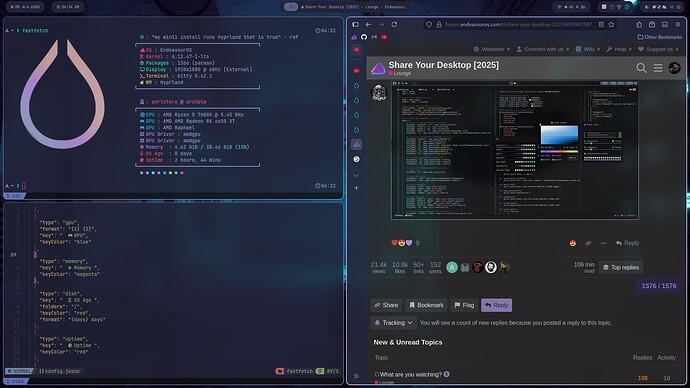This screenshot has height=388, width=690.
Task: Click the 10.8k likes statistic
Action: pyautogui.click(x=400, y=267)
